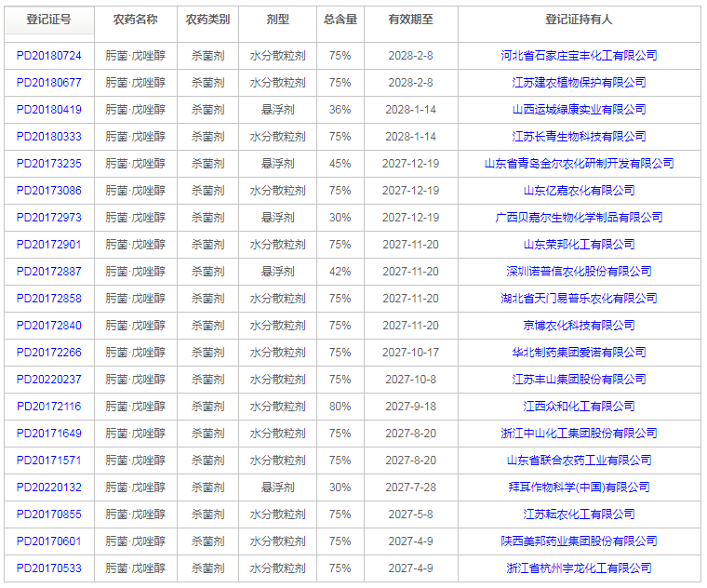Open registration link PD20180333

48,137
